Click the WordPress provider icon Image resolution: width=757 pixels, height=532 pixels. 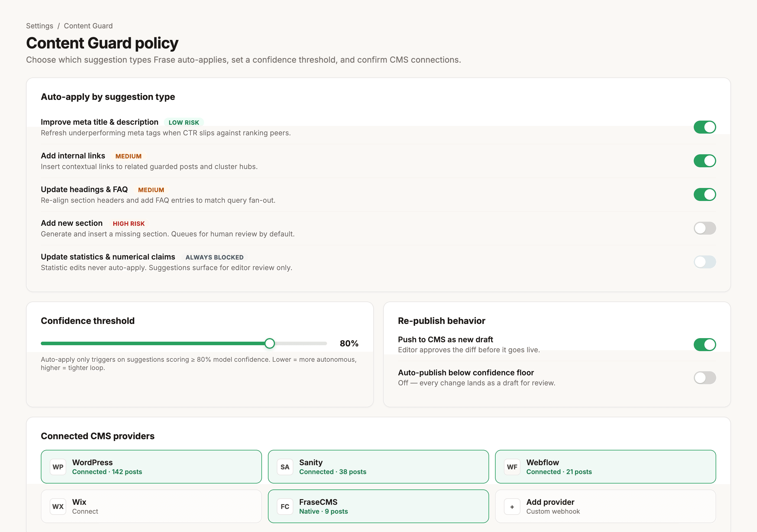tap(58, 467)
